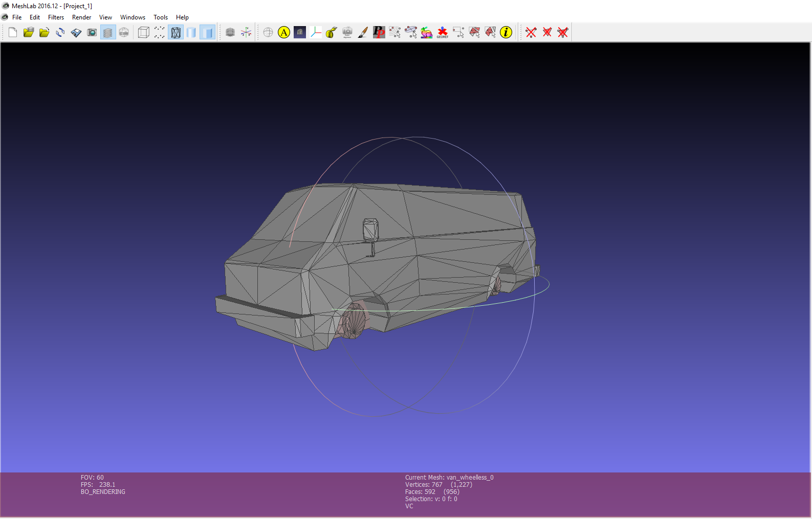Toggle bounding box display mode
The width and height of the screenshot is (812, 519).
pos(144,33)
